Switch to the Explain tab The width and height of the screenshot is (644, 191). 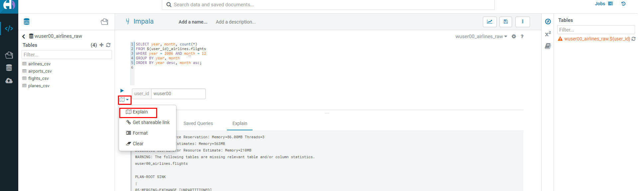coord(240,123)
